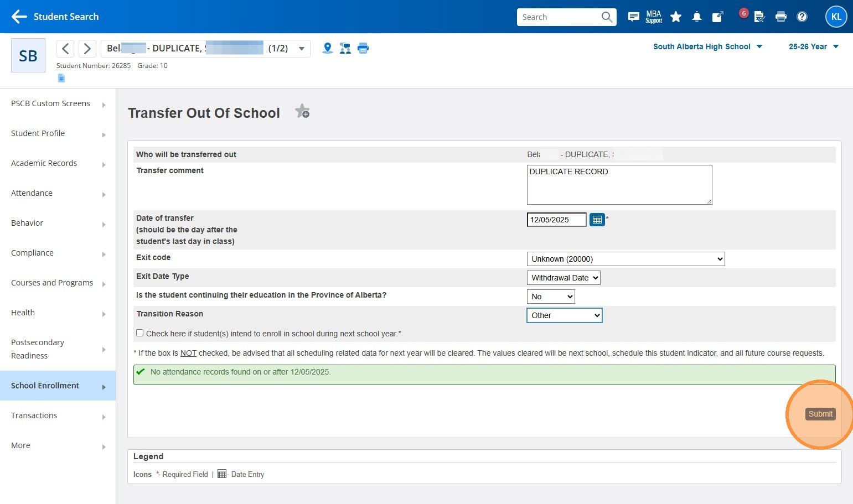Open the Transactions menu
Viewport: 853px width, 504px height.
pos(58,415)
